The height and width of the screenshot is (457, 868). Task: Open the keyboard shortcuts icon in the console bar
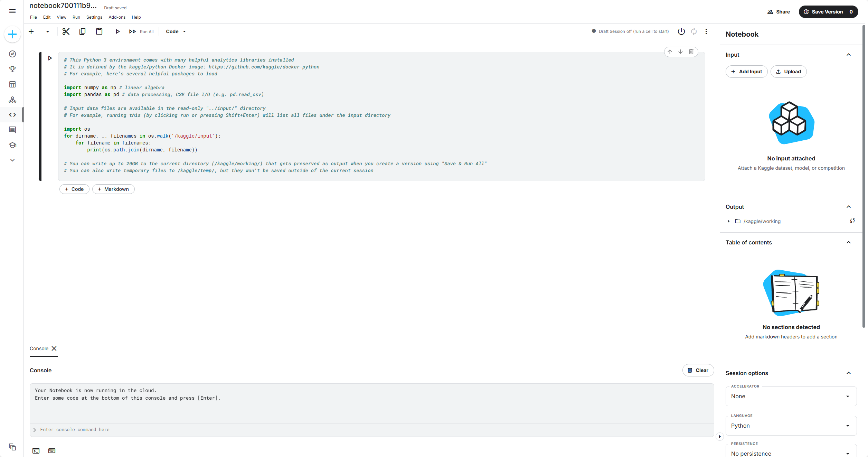point(51,450)
